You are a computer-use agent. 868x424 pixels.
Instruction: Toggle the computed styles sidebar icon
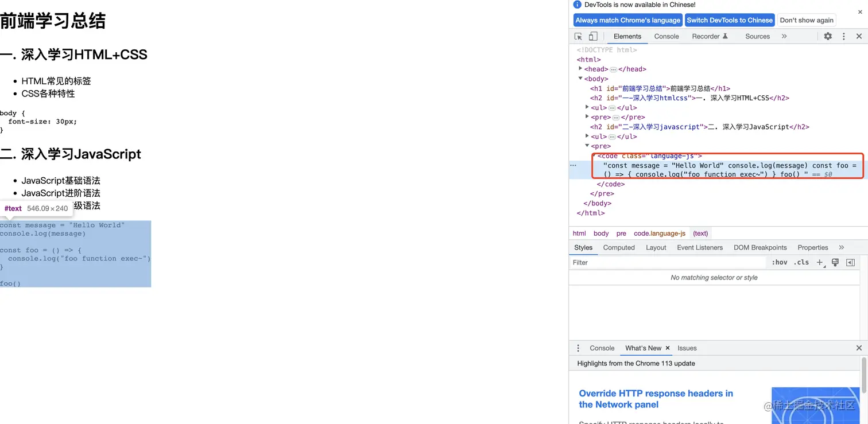[x=851, y=262]
